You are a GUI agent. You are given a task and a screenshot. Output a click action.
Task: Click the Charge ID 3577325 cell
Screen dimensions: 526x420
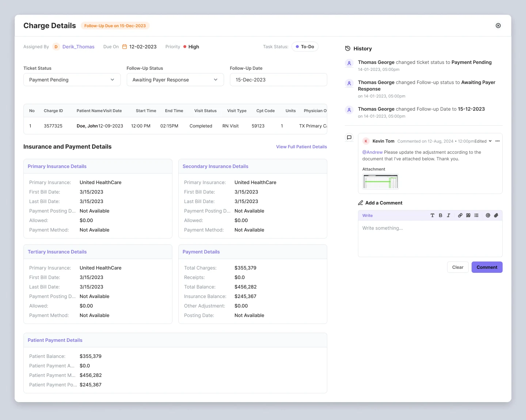pos(53,126)
